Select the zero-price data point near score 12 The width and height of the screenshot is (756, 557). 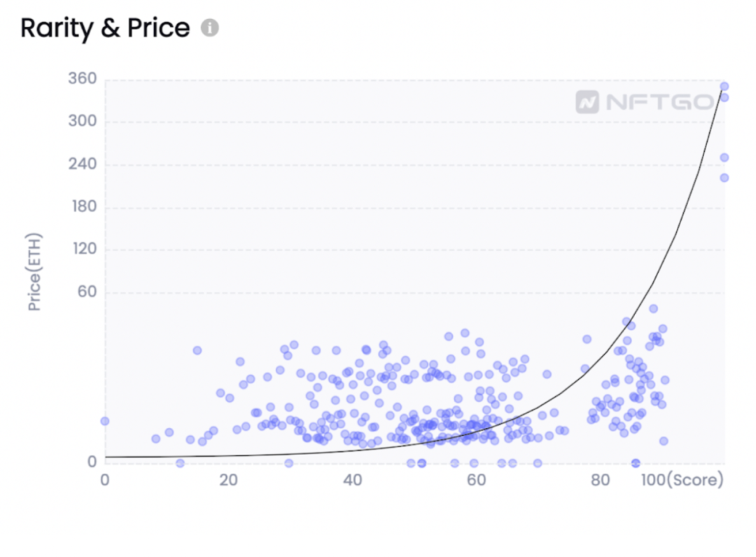coord(180,463)
